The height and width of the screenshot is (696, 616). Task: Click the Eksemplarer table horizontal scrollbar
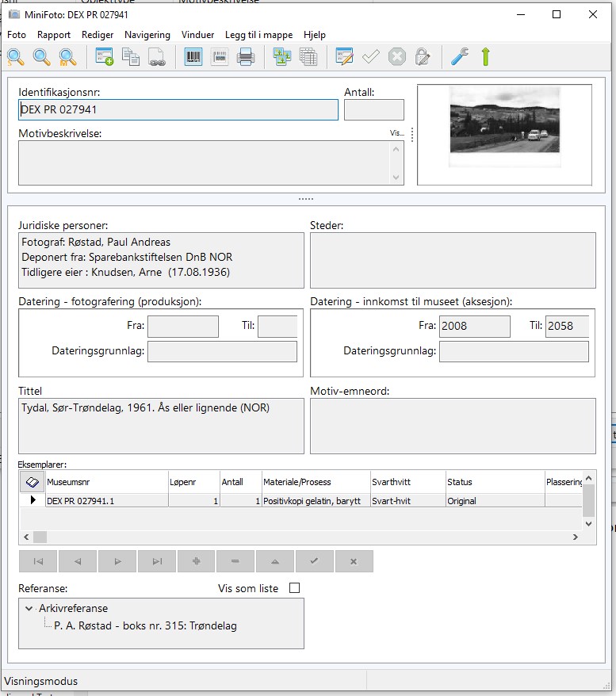pyautogui.click(x=301, y=537)
